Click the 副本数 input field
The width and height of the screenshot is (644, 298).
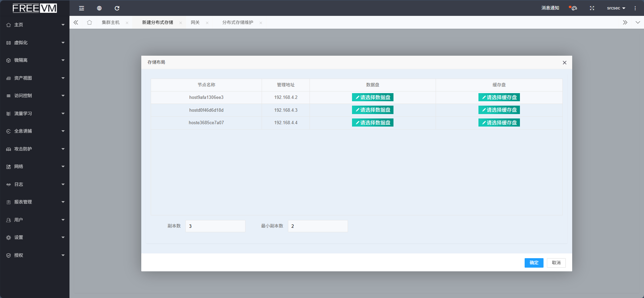(x=215, y=226)
